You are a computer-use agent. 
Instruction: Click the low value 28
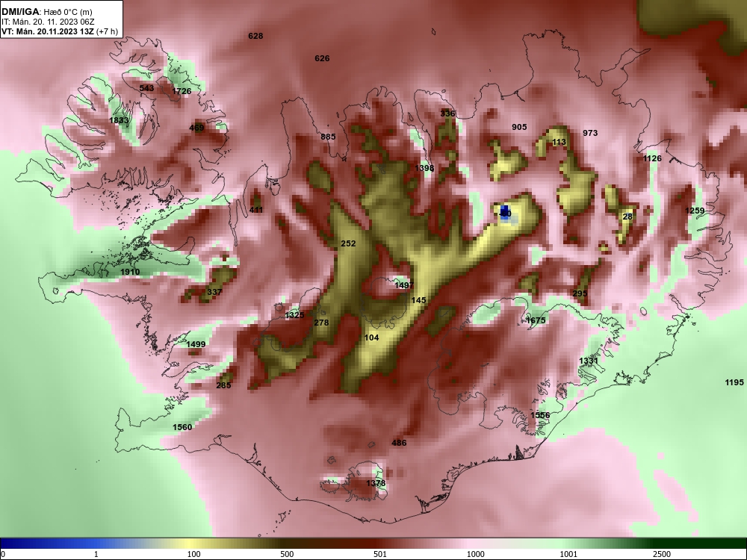tap(628, 217)
